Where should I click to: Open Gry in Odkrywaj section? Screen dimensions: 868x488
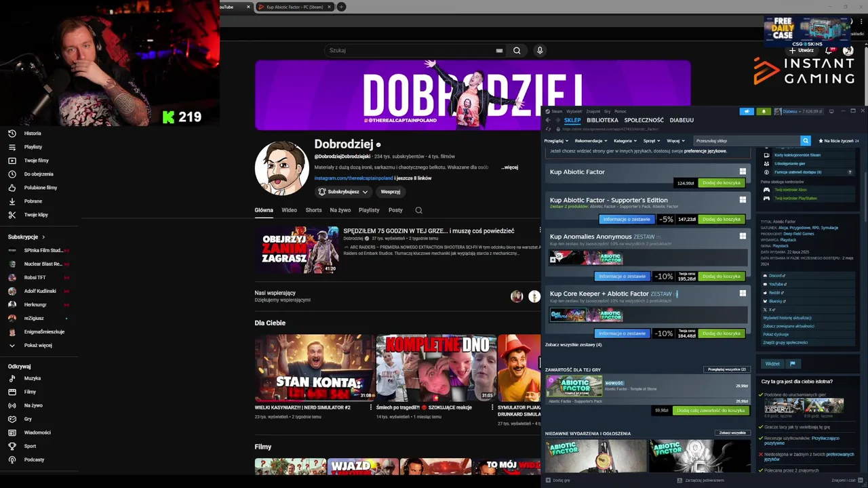[28, 419]
